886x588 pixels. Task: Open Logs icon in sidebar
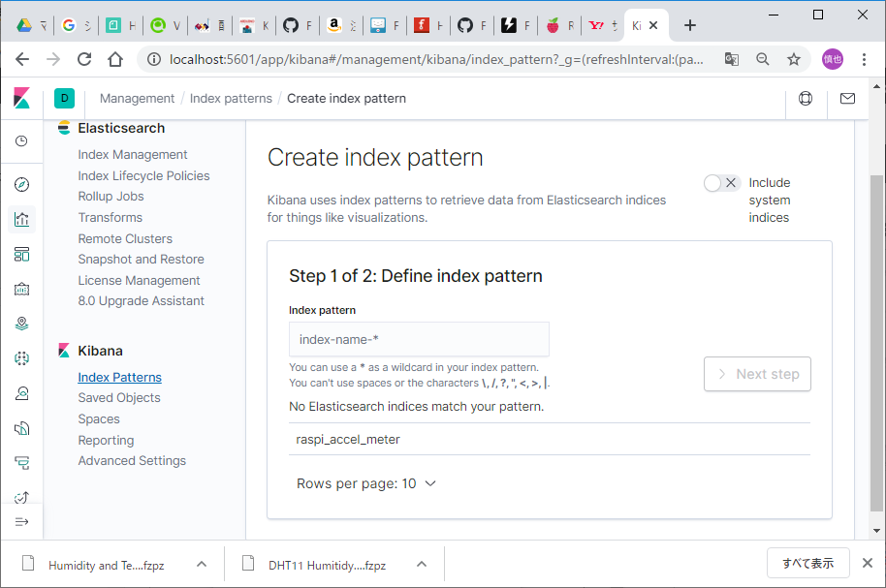[x=21, y=428]
